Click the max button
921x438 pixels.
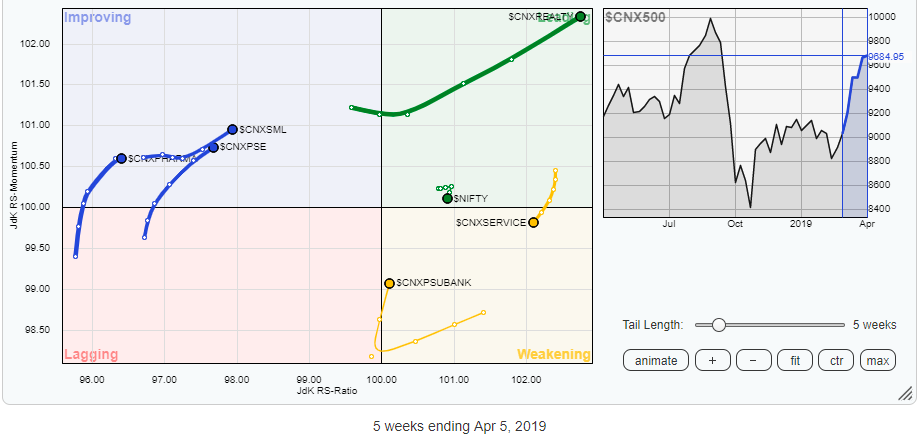click(877, 361)
